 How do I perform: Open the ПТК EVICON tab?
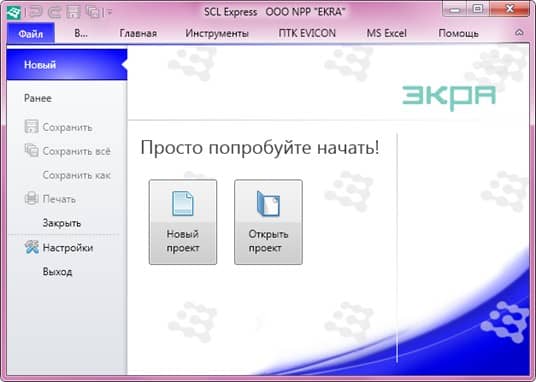pyautogui.click(x=307, y=34)
